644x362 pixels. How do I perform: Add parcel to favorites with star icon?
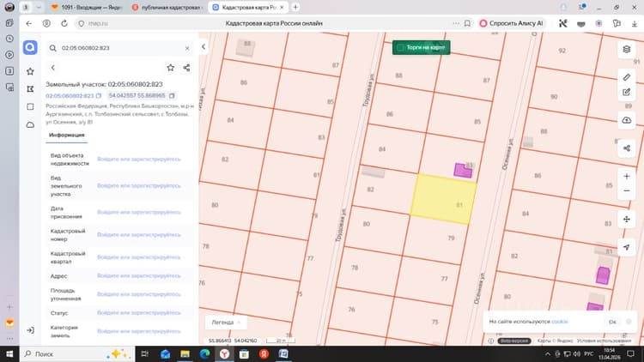coord(171,68)
